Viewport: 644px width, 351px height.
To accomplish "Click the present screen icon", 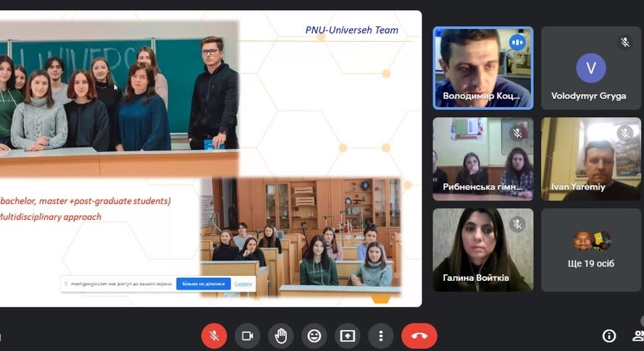I will (x=347, y=336).
